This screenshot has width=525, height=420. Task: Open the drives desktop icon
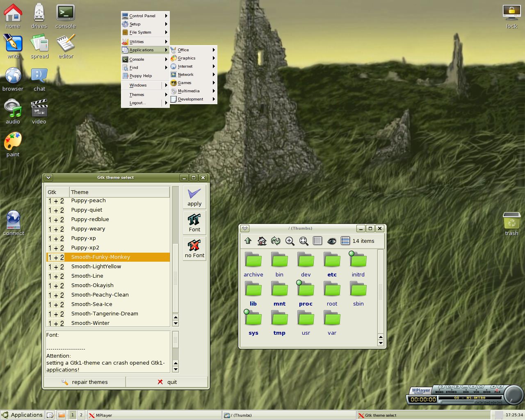(39, 16)
